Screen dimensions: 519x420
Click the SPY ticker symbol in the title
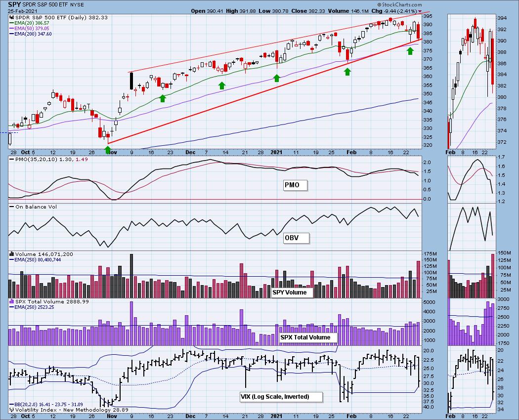(14, 4)
